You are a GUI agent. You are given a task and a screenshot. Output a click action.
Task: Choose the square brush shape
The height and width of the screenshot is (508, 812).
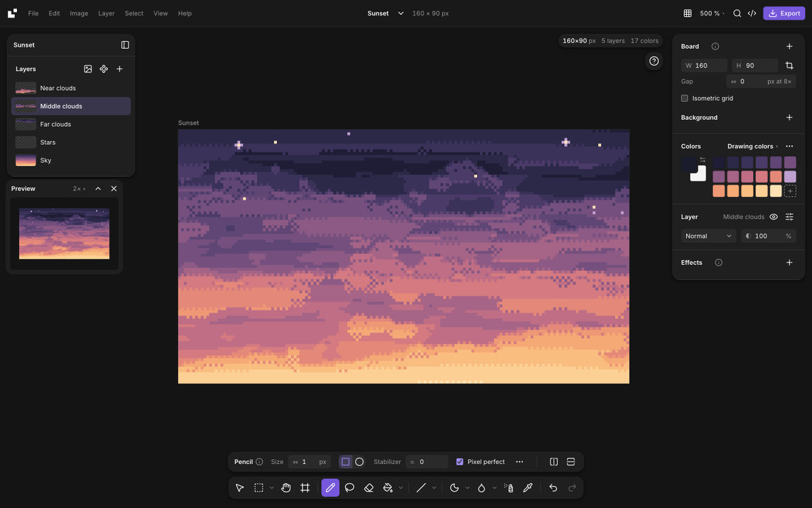point(346,462)
